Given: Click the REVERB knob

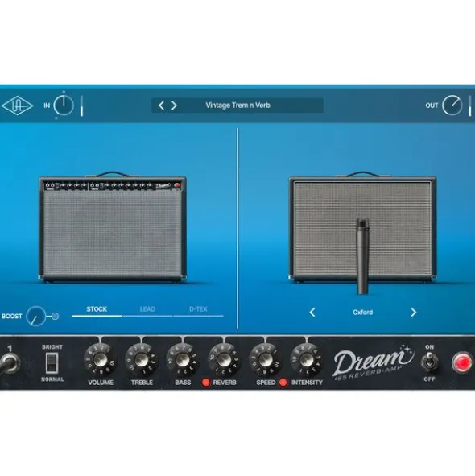Looking at the screenshot, I should click(x=224, y=360).
